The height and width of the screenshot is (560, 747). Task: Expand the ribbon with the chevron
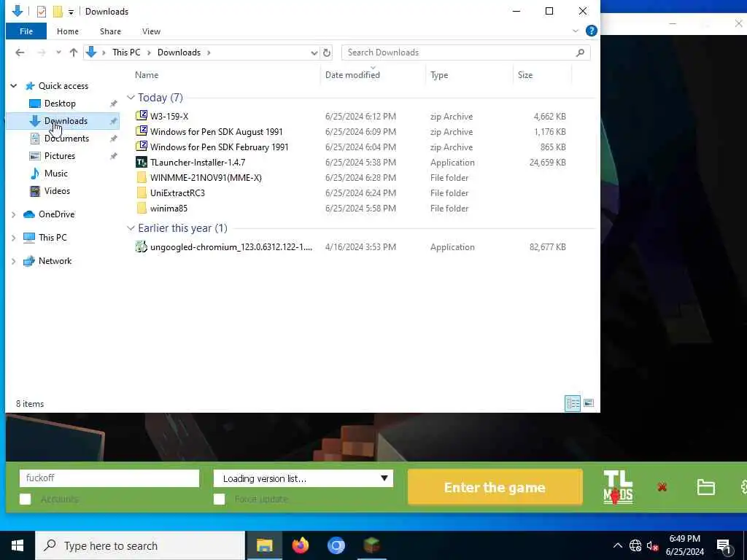(576, 31)
